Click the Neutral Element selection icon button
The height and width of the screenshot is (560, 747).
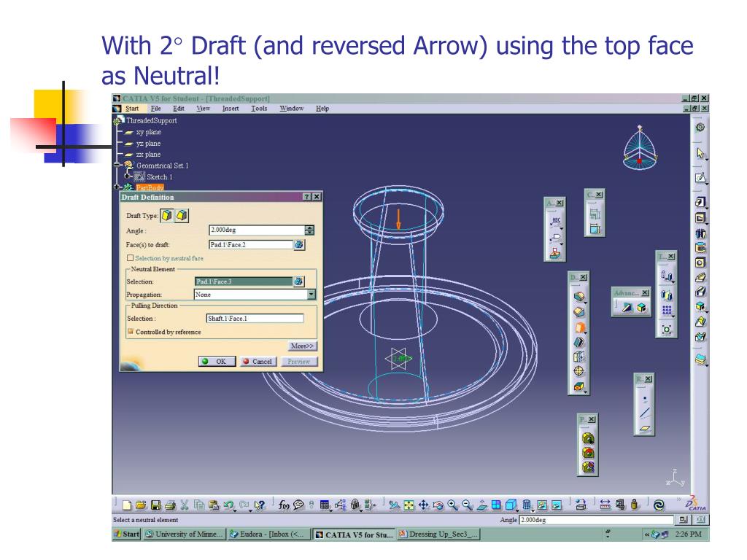(x=298, y=281)
